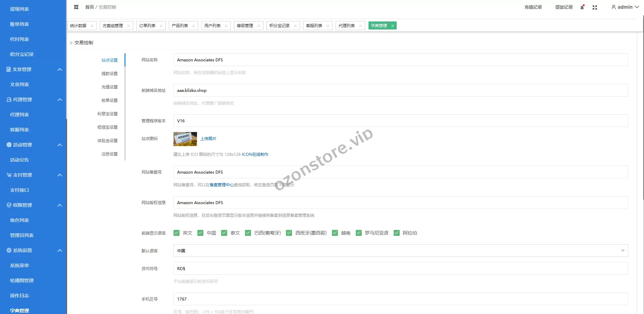Screen dimensions: 644x314
Task: Toggle the 阿拉伯 language checkbox
Action: (x=397, y=233)
